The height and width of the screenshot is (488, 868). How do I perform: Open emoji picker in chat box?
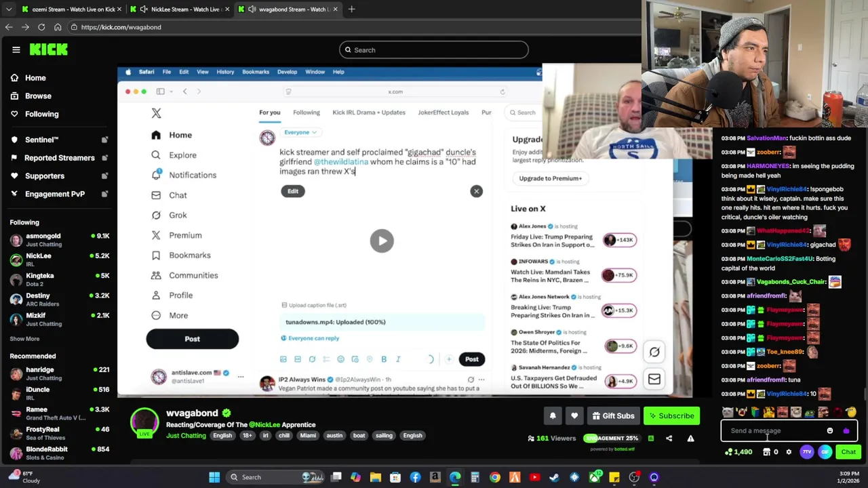[830, 430]
